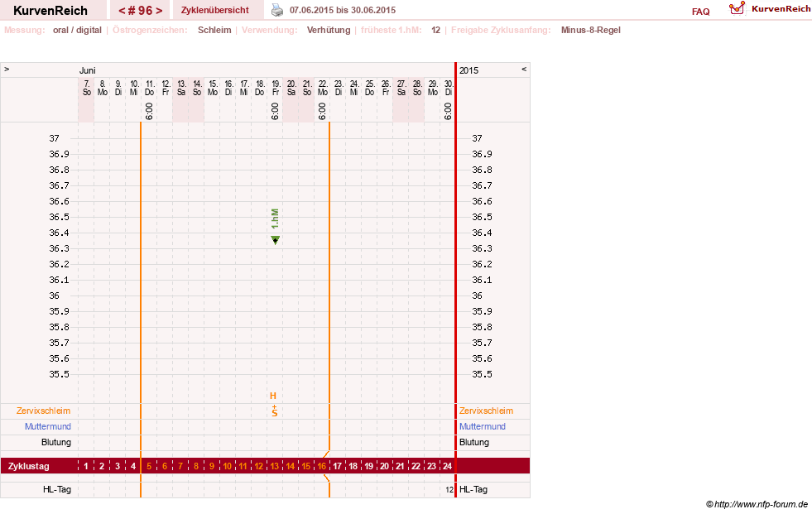Click the left HL-Tag label

[x=57, y=489]
